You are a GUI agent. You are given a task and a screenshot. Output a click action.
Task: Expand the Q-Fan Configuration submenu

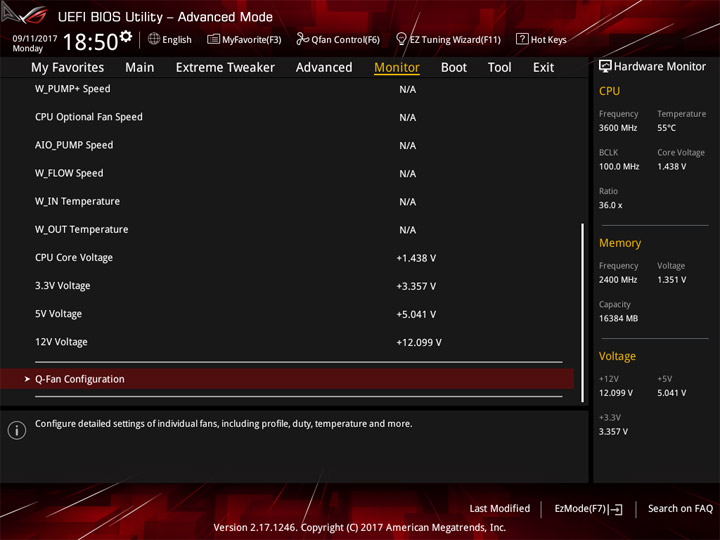[287, 379]
